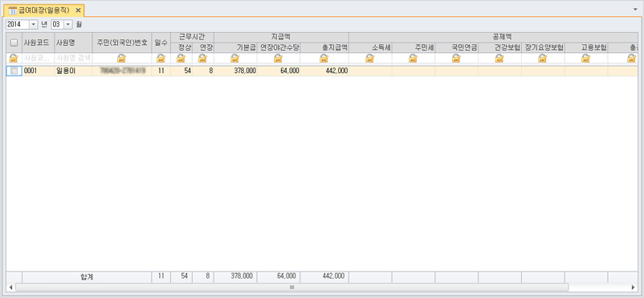This screenshot has height=298, width=644.
Task: Tick the select-all checkbox in the header
Action: (14, 43)
